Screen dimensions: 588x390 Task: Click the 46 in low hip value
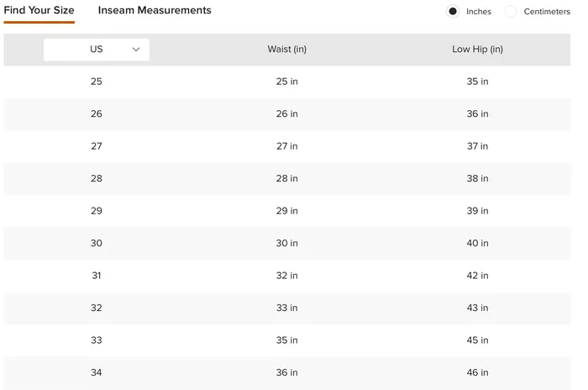tap(477, 372)
